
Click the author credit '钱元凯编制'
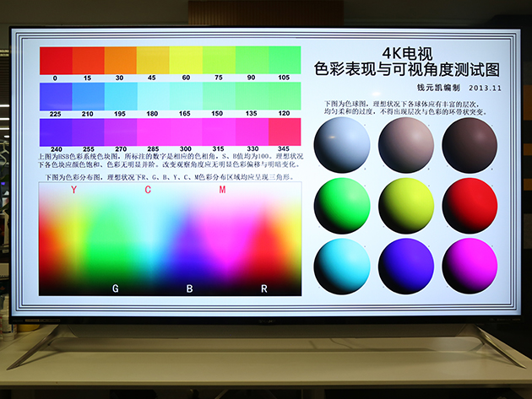tap(438, 88)
